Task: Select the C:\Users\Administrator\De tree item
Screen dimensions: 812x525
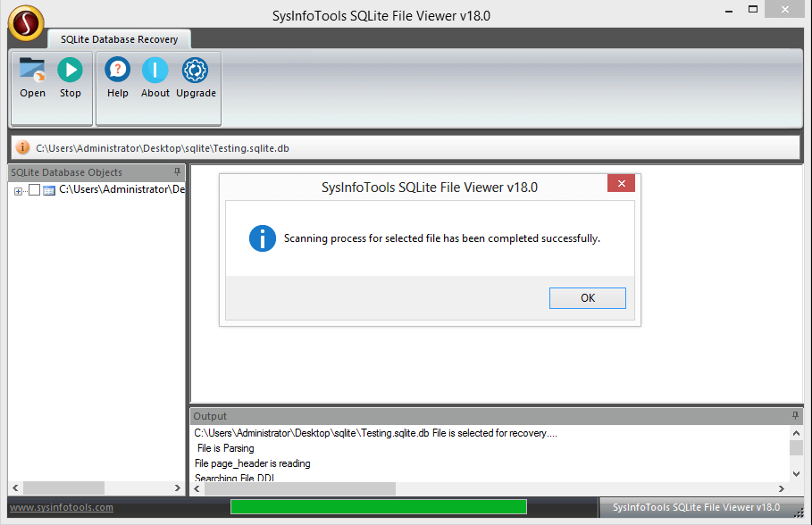Action: tap(121, 189)
